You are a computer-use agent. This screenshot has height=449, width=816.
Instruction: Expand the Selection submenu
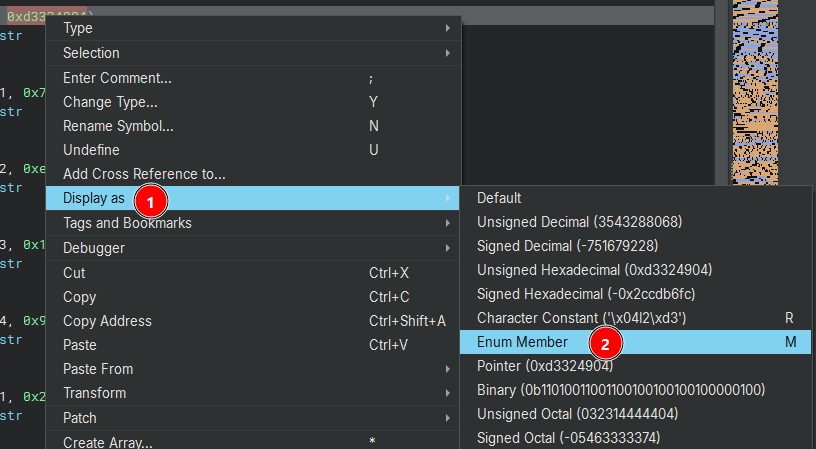[x=91, y=53]
